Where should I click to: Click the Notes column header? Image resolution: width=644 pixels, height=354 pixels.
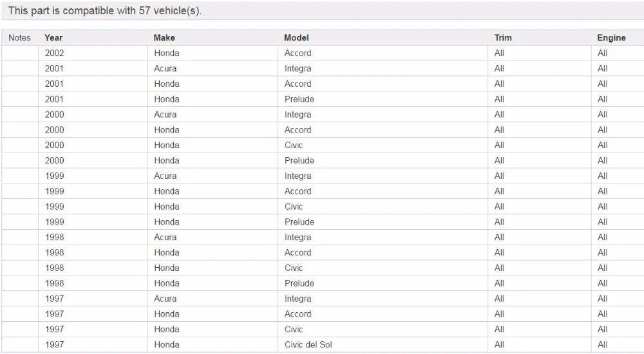tap(20, 38)
